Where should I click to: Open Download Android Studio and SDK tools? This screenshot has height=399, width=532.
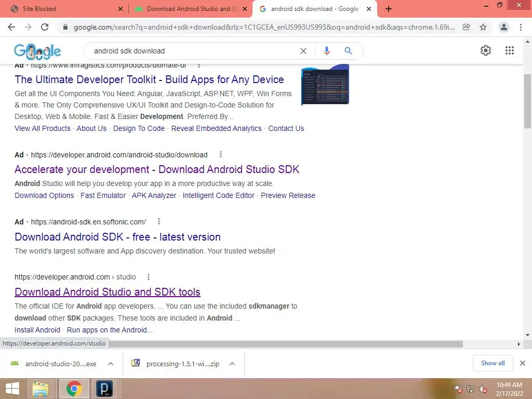[107, 292]
